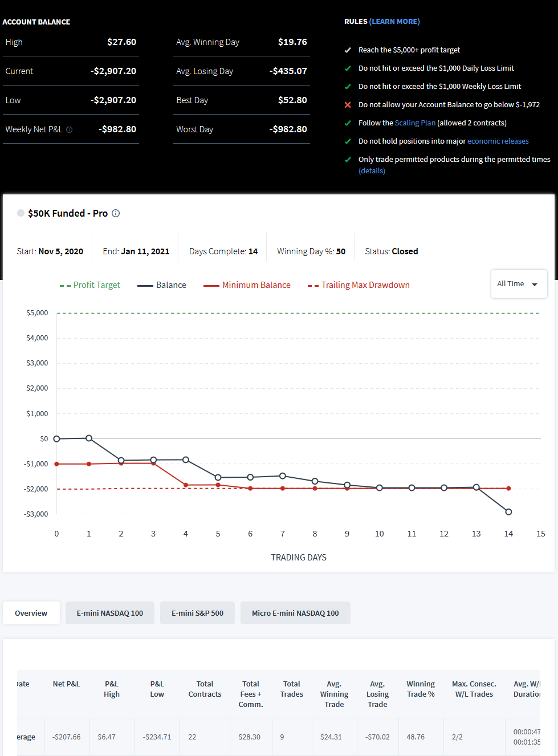Toggle the Trailing Max Drawdown legend series
Viewport: 558px width, 756px height.
pos(359,285)
